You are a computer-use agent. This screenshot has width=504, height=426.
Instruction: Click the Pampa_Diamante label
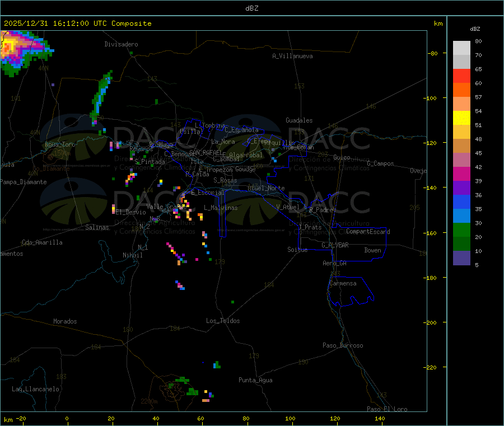coord(24,182)
